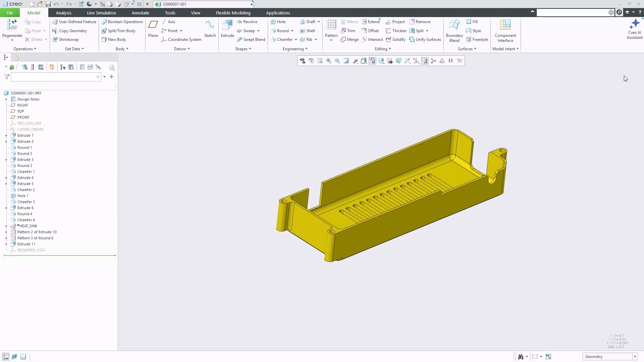
Task: Switch to the Live Simulation tab
Action: [x=101, y=13]
